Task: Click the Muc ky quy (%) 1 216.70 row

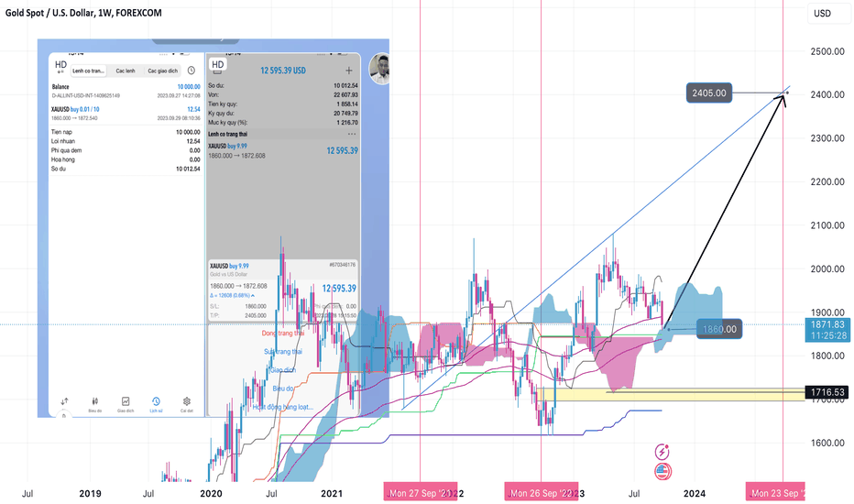Action: pyautogui.click(x=282, y=123)
